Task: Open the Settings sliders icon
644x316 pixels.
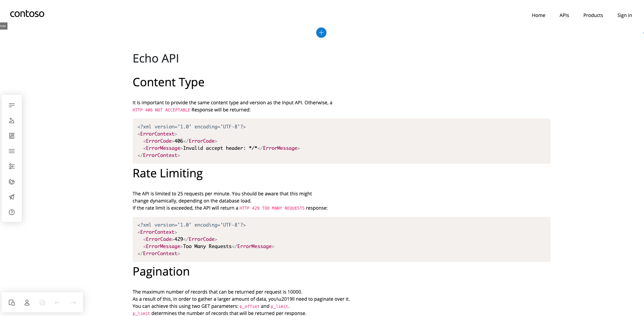Action: [x=12, y=166]
